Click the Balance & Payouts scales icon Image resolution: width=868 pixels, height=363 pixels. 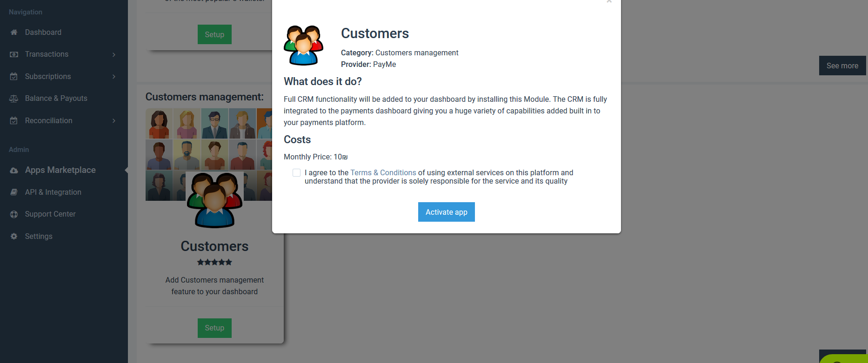coord(14,99)
